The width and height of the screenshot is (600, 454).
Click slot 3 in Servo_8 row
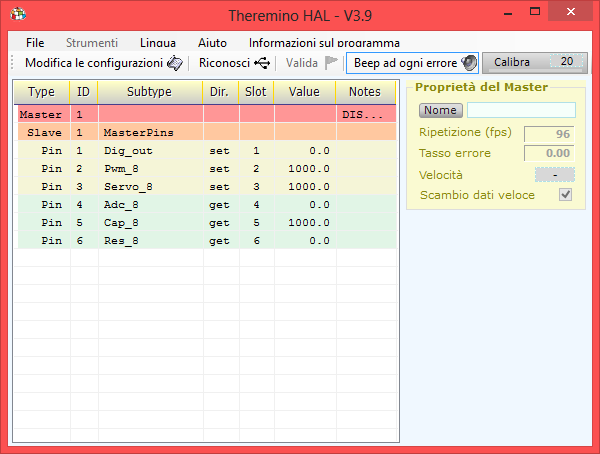point(256,186)
